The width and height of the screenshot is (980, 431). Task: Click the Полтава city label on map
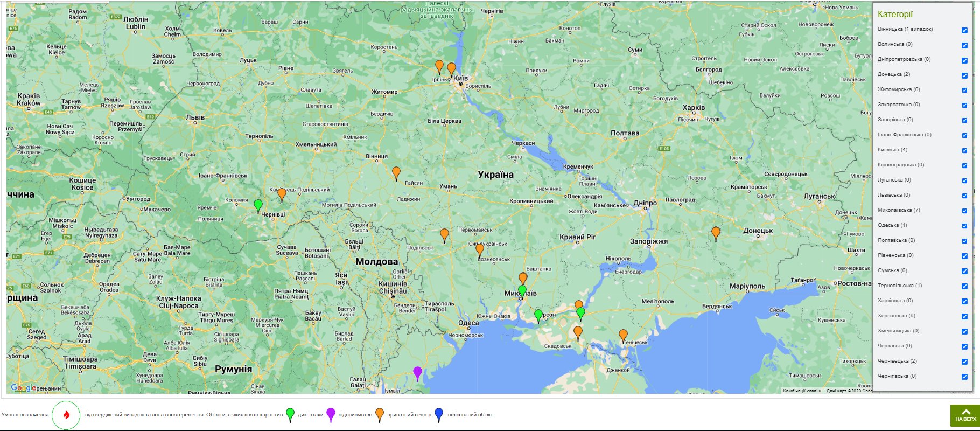click(625, 133)
